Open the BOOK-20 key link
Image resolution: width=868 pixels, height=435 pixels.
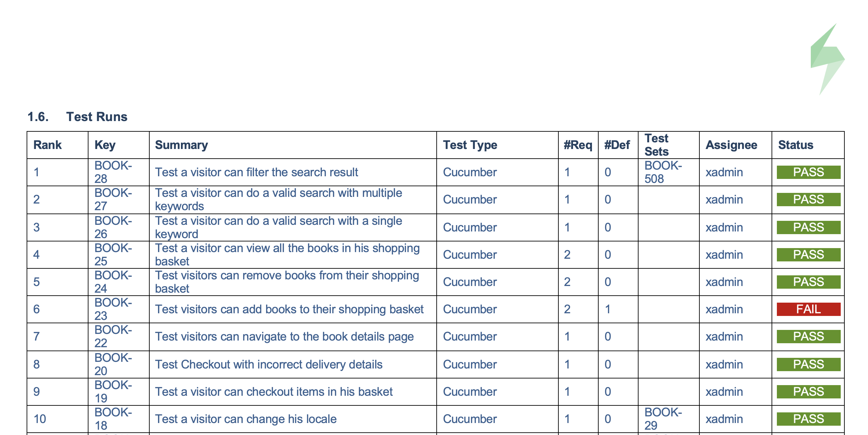pos(113,364)
